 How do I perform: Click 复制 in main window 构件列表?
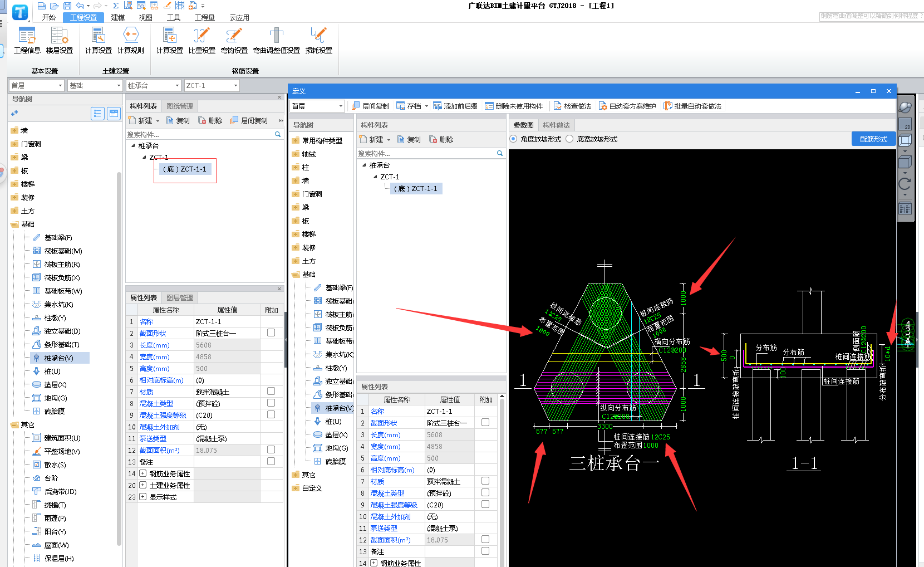[178, 120]
